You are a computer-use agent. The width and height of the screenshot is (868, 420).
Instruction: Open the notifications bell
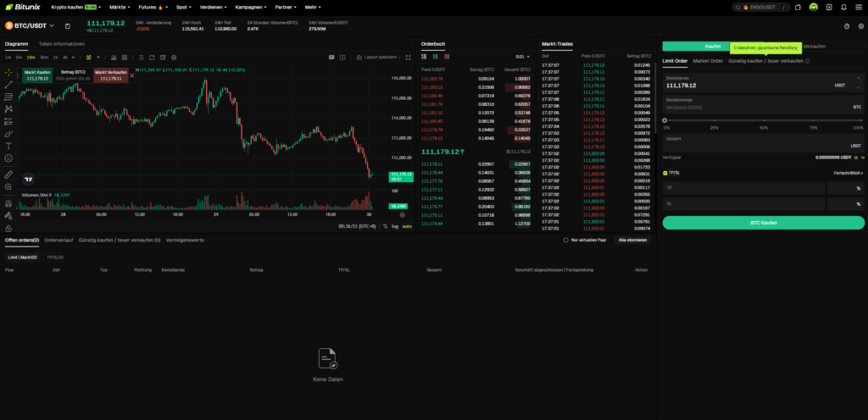click(843, 7)
